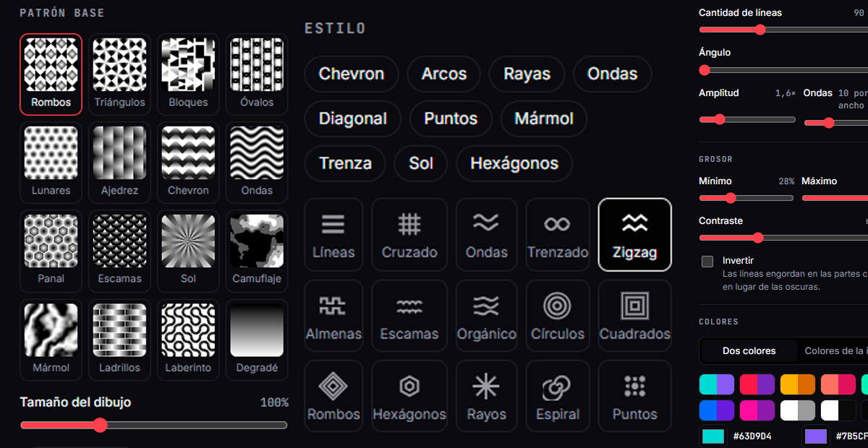This screenshot has width=868, height=448.
Task: Pick the Chevron base pattern thumbnail
Action: click(188, 163)
